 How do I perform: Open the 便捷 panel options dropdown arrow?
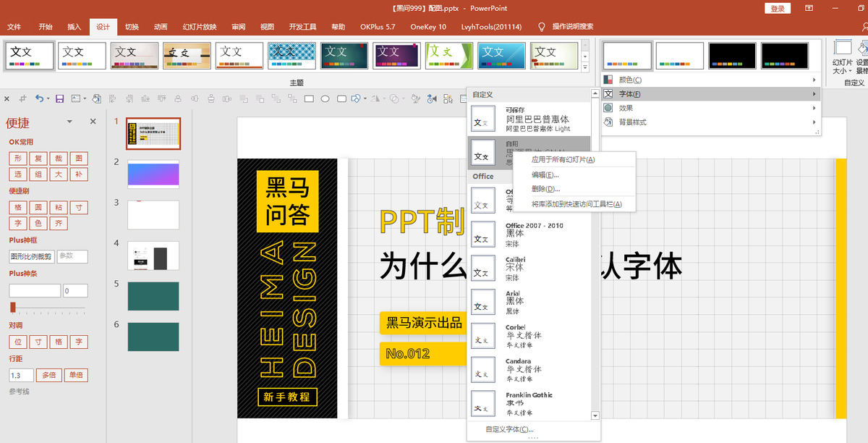pyautogui.click(x=69, y=122)
